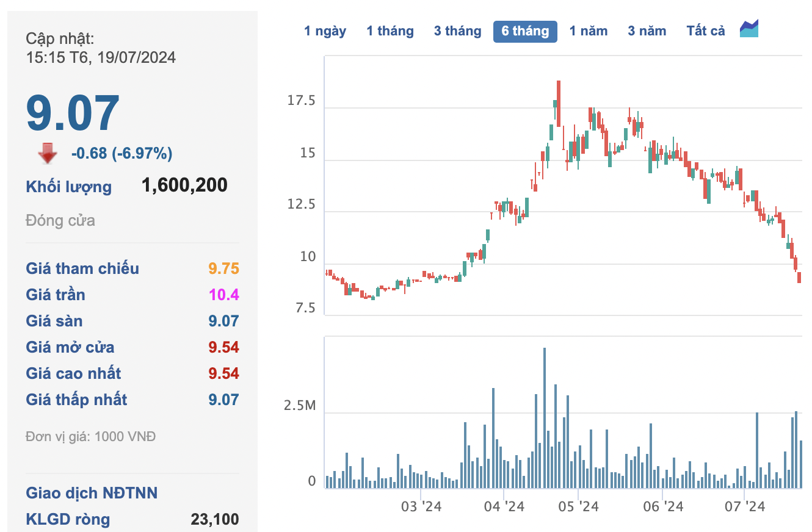Image resolution: width=812 pixels, height=532 pixels.
Task: Select the '1 tháng' time range tab
Action: pyautogui.click(x=390, y=31)
